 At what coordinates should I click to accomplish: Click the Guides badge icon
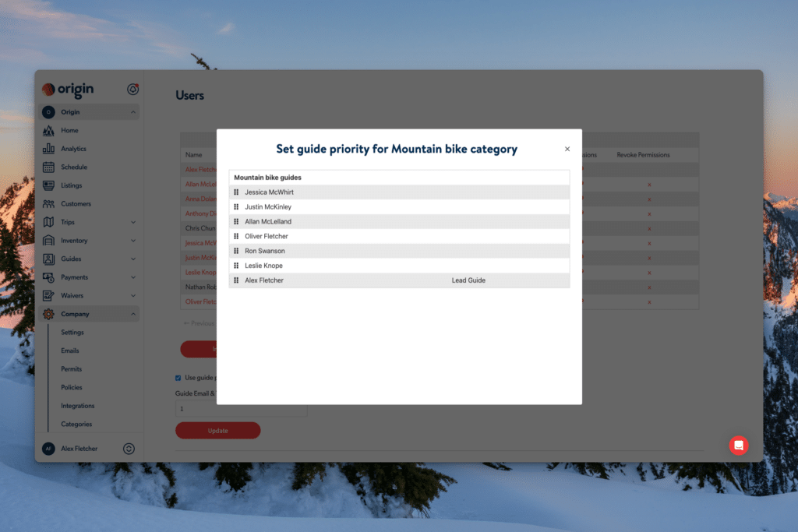[x=48, y=259]
